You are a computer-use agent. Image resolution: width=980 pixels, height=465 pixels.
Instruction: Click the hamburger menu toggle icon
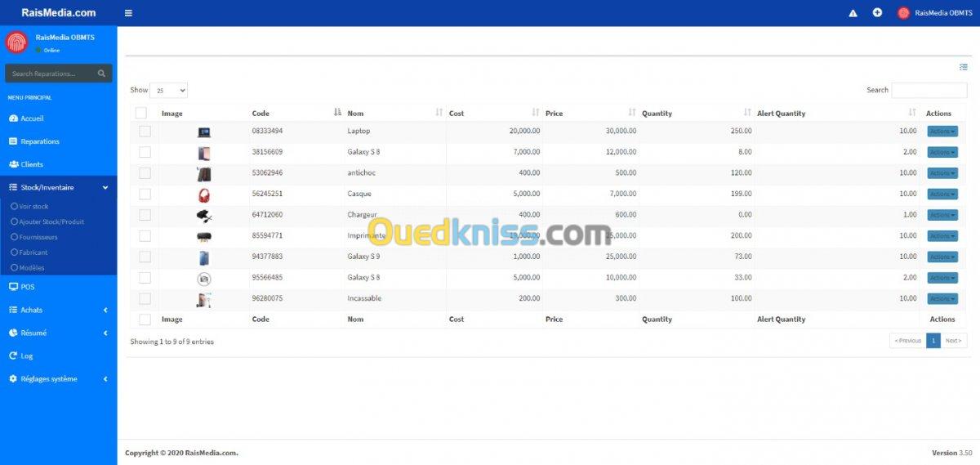coord(128,13)
